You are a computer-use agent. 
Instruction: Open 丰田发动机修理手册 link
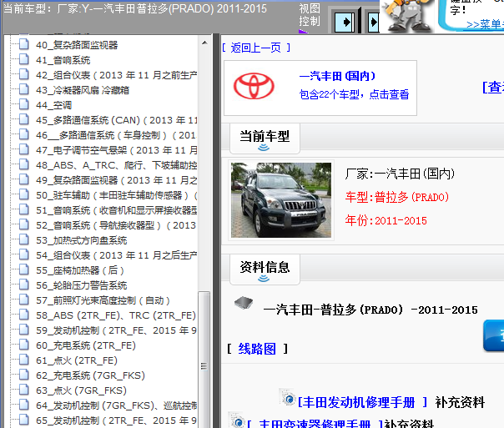pos(363,402)
